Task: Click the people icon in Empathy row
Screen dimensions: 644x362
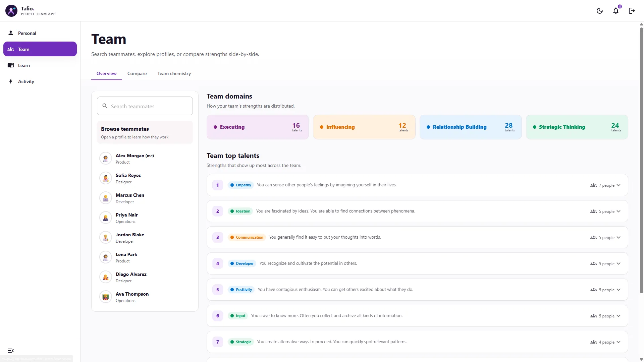Action: click(593, 185)
